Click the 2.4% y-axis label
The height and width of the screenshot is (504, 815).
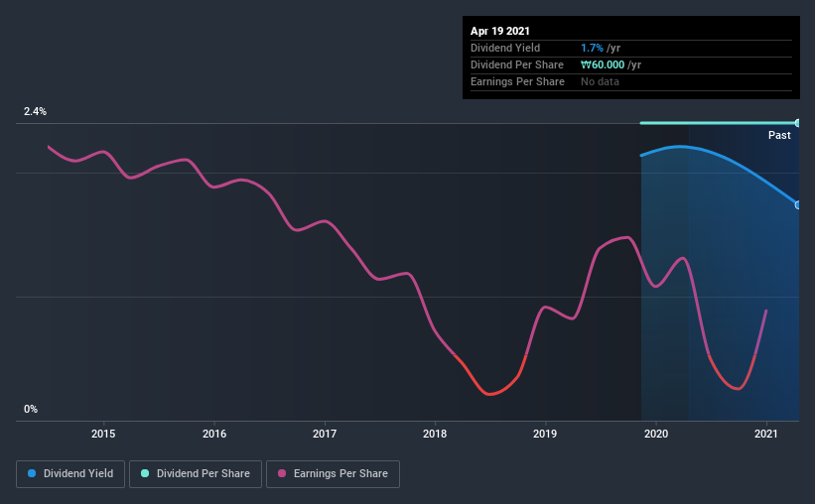[x=35, y=111]
